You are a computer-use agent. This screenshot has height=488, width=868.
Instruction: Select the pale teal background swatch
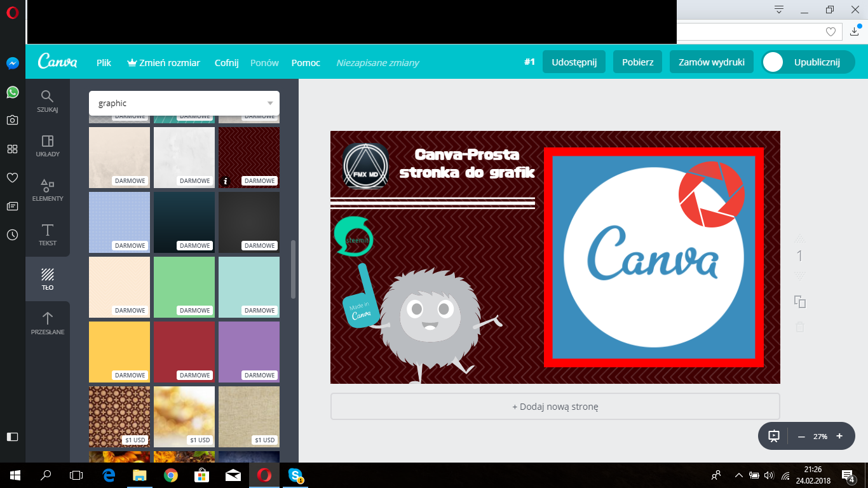click(249, 287)
